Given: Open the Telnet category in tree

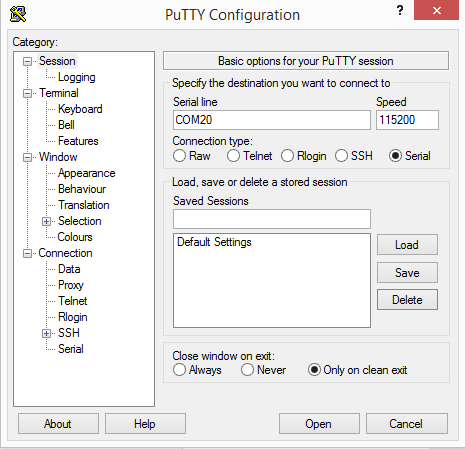Looking at the screenshot, I should tap(72, 301).
